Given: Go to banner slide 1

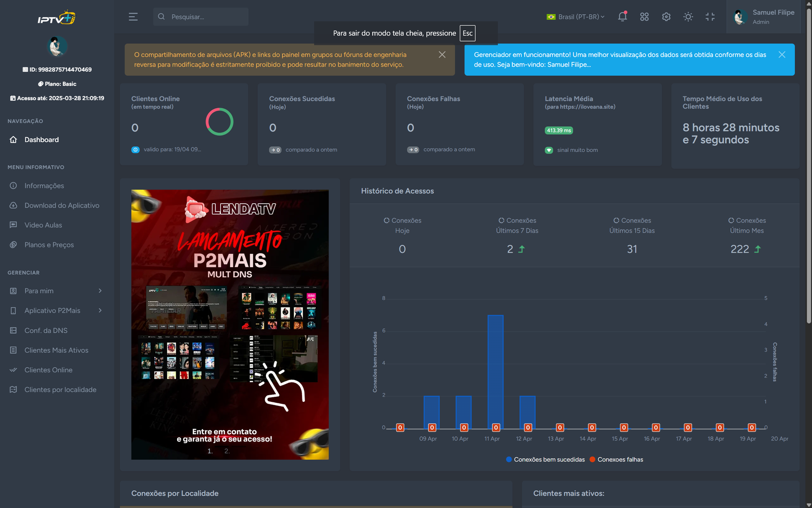Looking at the screenshot, I should (x=210, y=451).
